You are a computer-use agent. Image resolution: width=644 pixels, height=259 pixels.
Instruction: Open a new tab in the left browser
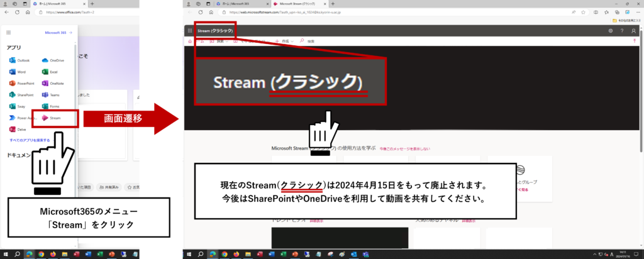pyautogui.click(x=92, y=4)
